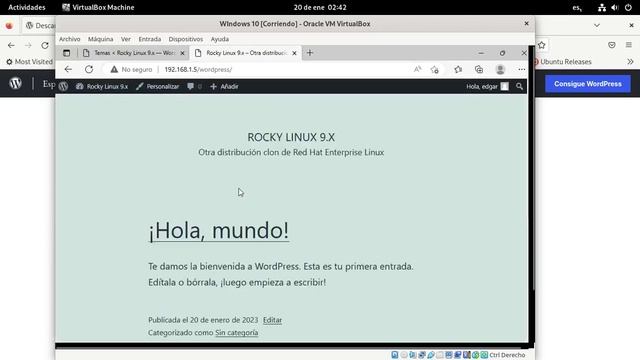This screenshot has width=640, height=360.
Task: Click the VirtualBox USB status icon
Action: [x=431, y=355]
